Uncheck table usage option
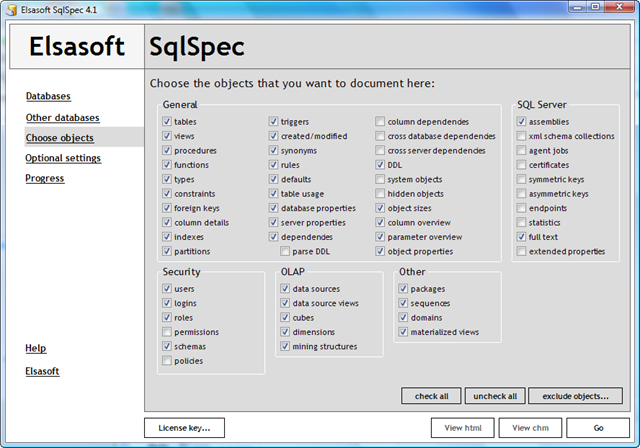 273,193
